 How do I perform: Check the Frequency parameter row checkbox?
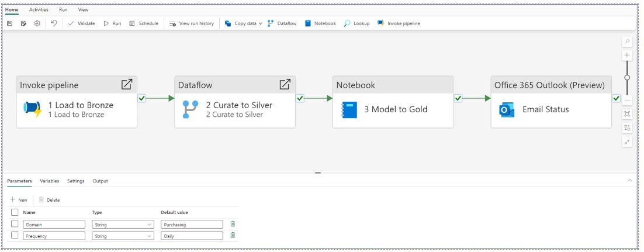[15, 236]
